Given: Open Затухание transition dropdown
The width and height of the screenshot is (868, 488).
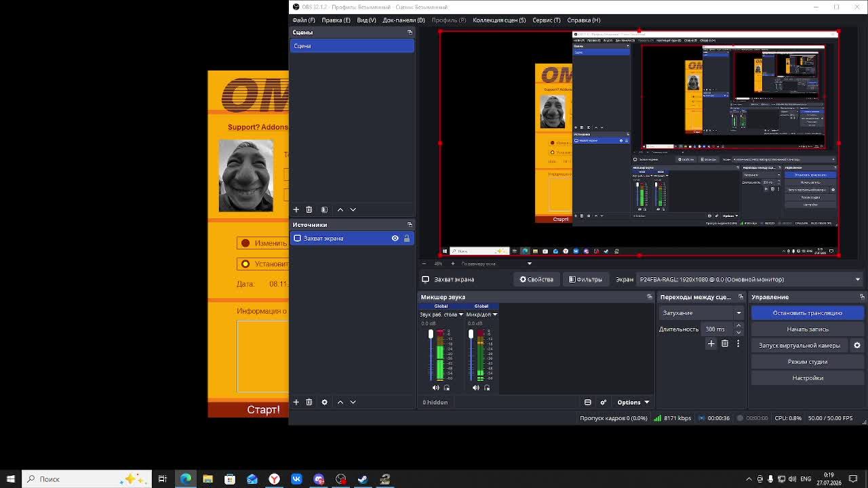Looking at the screenshot, I should (x=701, y=313).
